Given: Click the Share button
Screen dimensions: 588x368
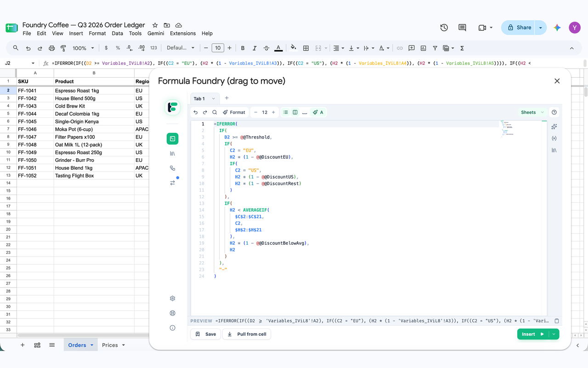Looking at the screenshot, I should (x=518, y=28).
